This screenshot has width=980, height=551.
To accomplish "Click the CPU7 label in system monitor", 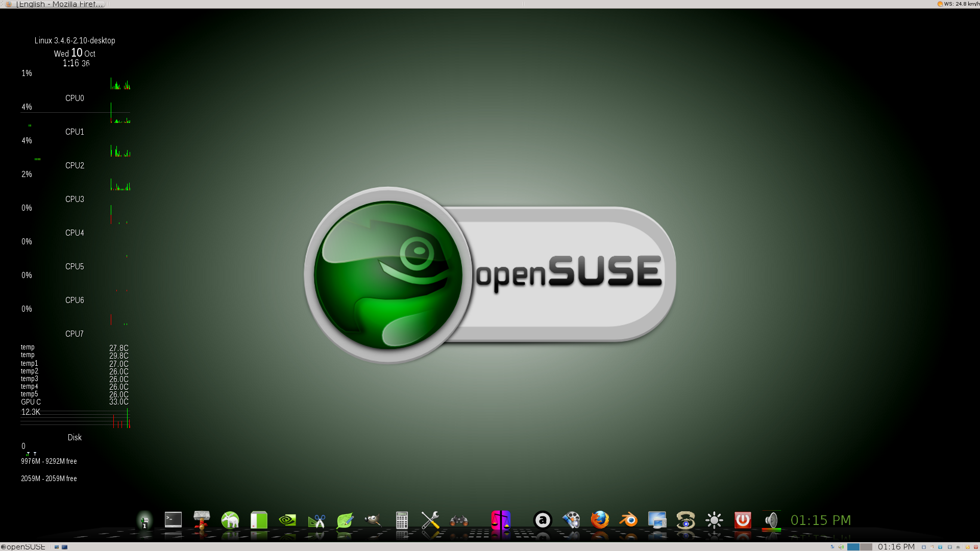I will click(x=75, y=334).
